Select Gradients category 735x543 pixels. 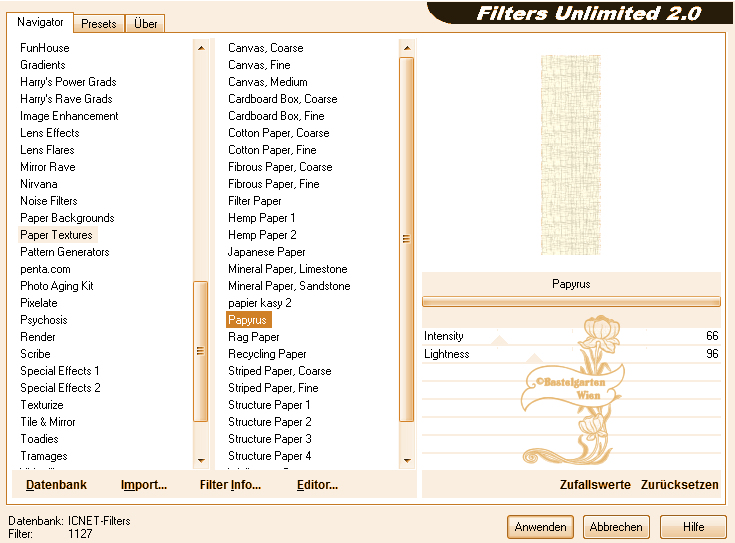(x=43, y=65)
